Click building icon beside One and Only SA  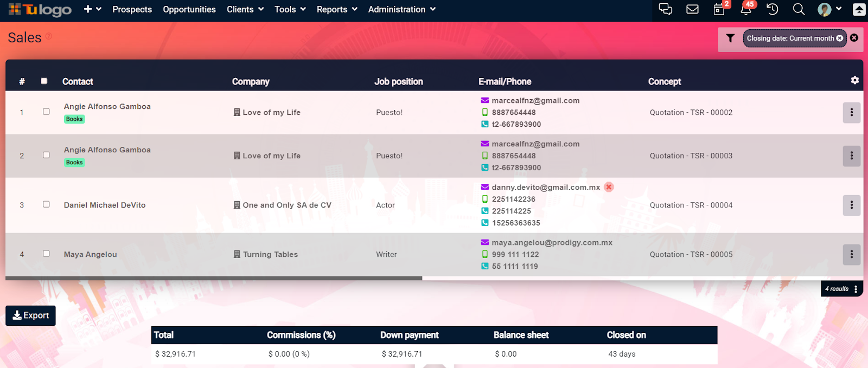click(x=237, y=205)
